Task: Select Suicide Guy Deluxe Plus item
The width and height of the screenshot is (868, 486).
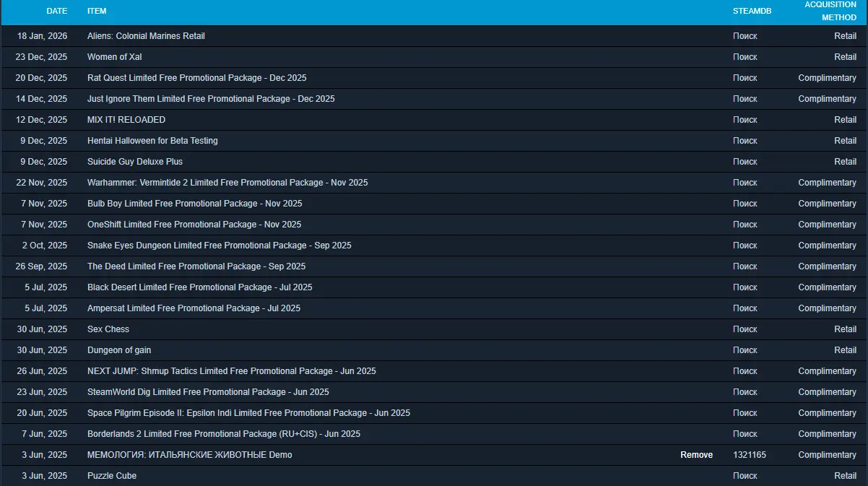Action: (x=135, y=162)
